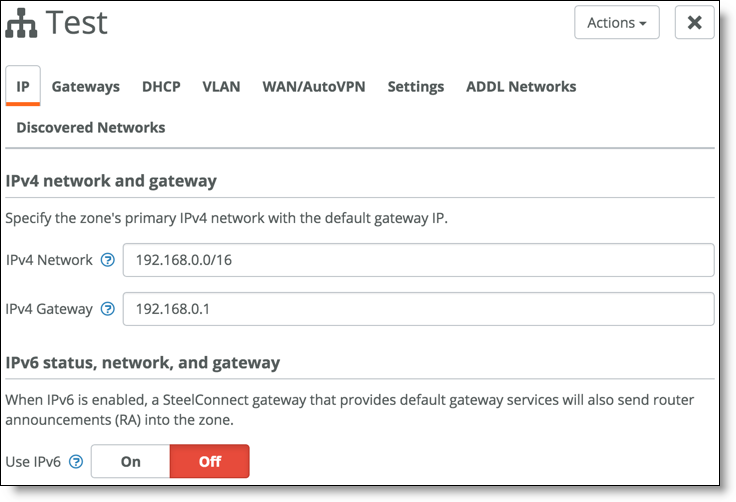Click the IPv4 network and gateway heading
736x502 pixels.
coord(111,181)
